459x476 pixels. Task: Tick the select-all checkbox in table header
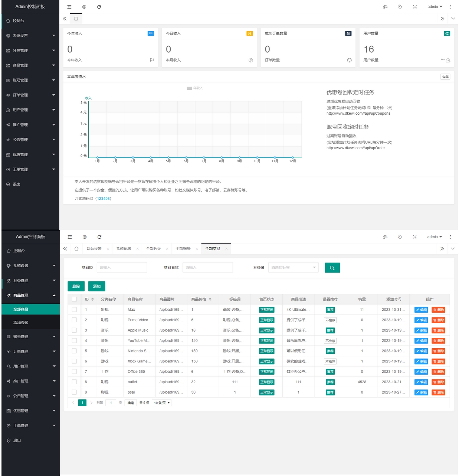74,299
